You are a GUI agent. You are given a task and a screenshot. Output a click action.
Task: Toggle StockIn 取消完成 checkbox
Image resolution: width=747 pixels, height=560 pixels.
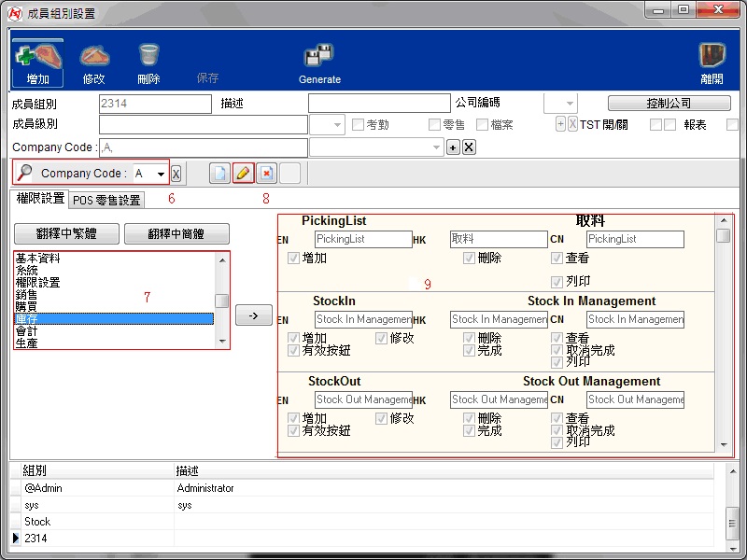point(557,350)
